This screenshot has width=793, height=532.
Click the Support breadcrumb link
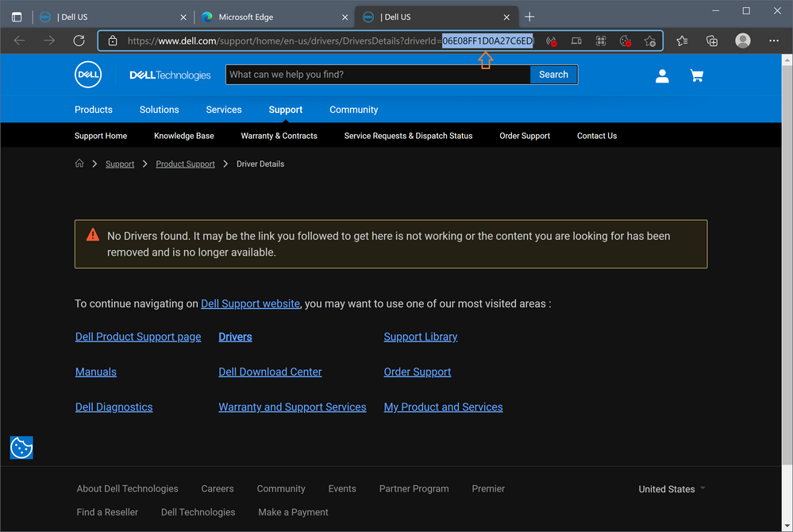120,164
